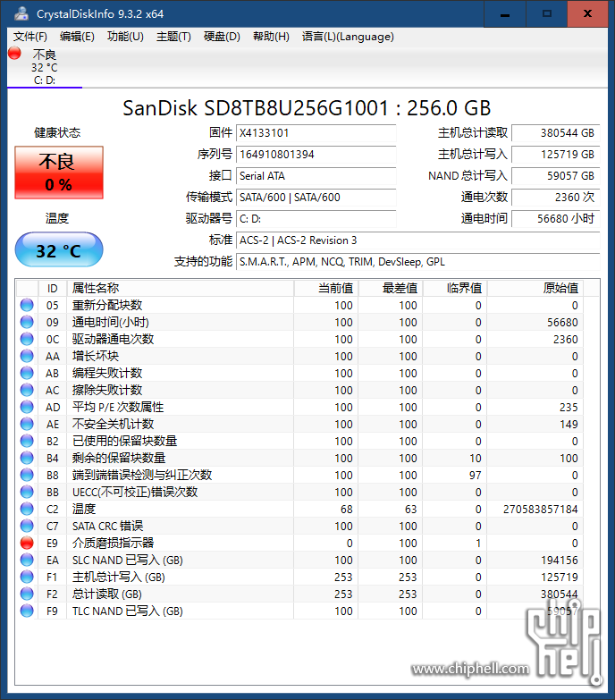Open the 文件(F) menu
The image size is (615, 700).
pyautogui.click(x=29, y=37)
